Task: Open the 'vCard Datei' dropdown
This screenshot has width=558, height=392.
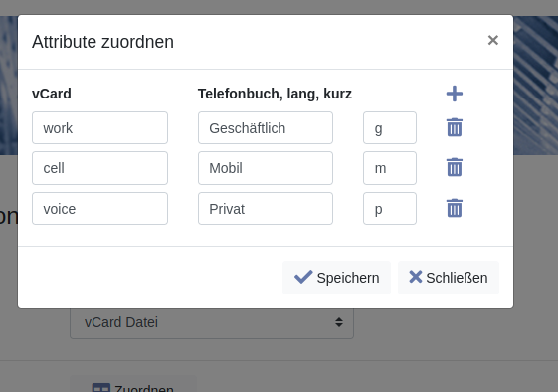Action: tap(212, 323)
